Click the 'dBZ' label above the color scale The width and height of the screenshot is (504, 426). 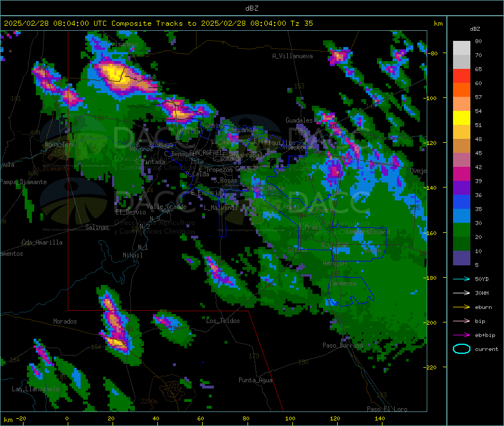click(475, 29)
